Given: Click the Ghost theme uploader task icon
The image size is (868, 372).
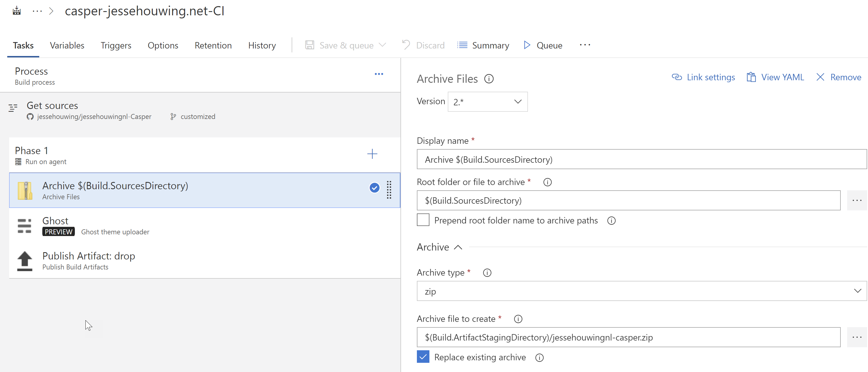Looking at the screenshot, I should 24,226.
